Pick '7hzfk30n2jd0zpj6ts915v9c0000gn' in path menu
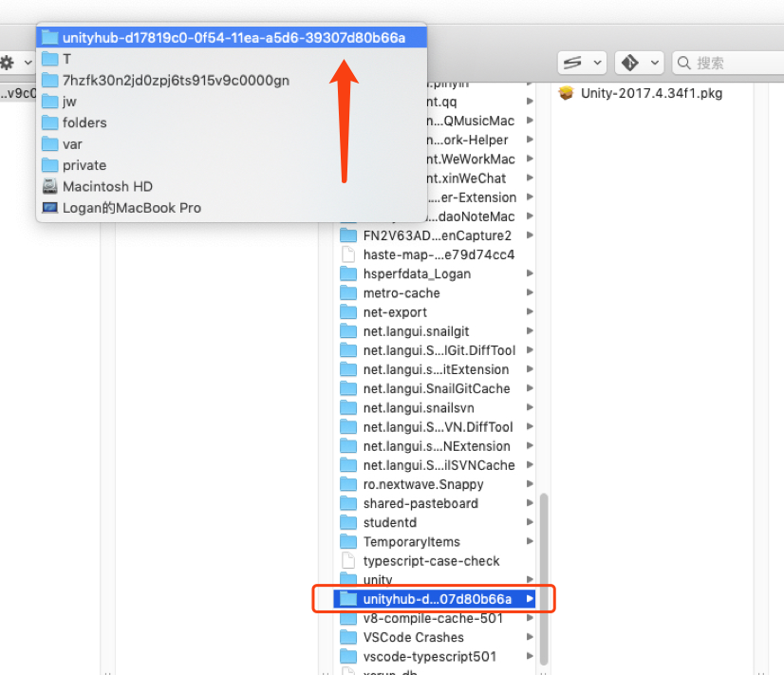The image size is (784, 675). 176,81
